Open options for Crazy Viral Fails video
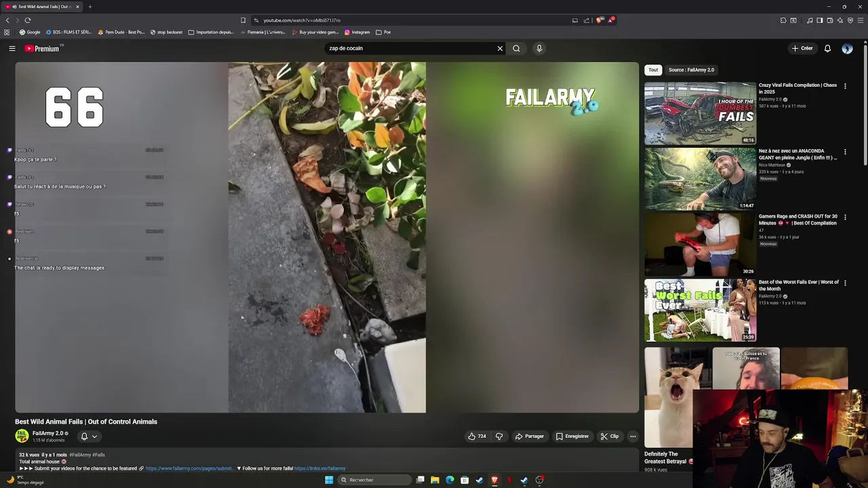 [x=845, y=86]
